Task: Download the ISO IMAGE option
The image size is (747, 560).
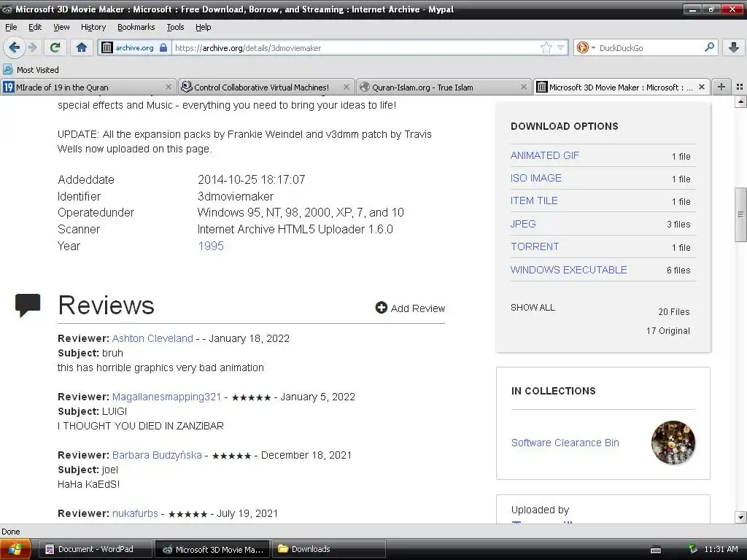Action: [536, 178]
